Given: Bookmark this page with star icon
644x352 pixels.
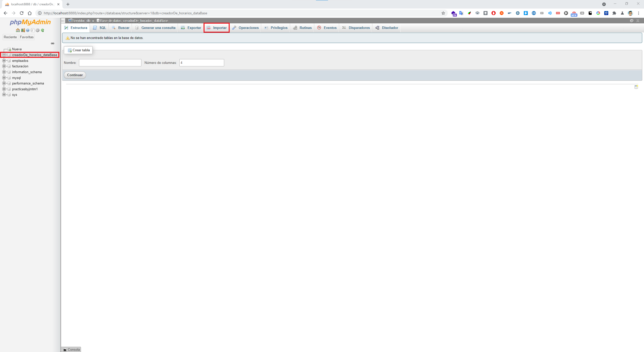Looking at the screenshot, I should 443,13.
